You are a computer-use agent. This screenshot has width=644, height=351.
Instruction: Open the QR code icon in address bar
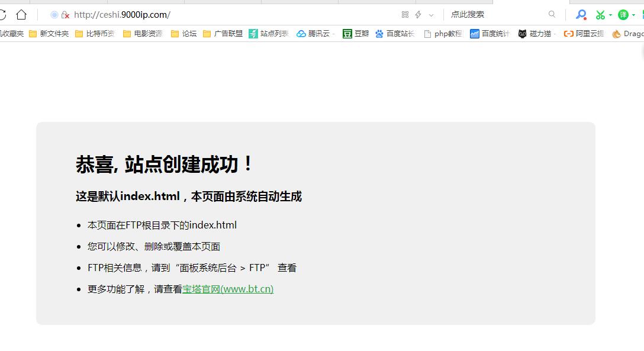[x=405, y=15]
